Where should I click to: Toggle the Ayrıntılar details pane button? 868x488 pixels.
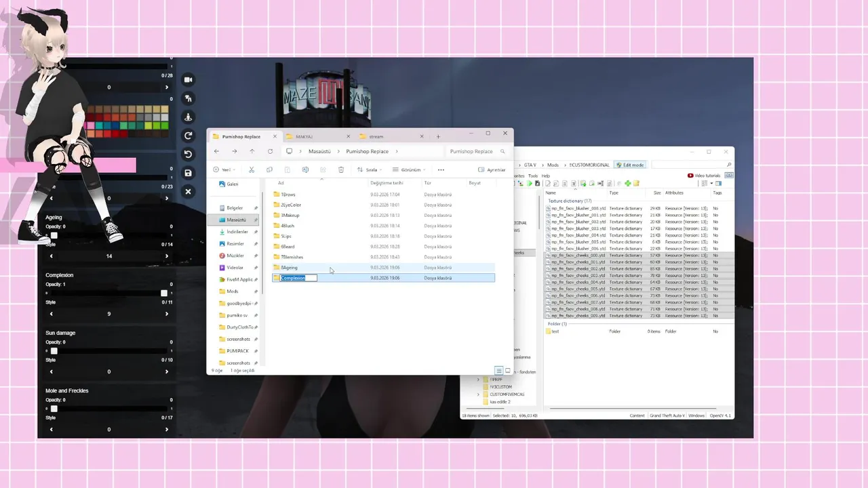pyautogui.click(x=492, y=169)
